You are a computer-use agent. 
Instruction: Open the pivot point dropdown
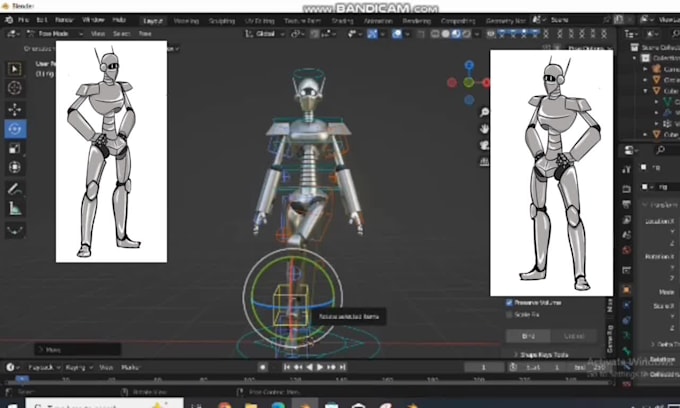coord(298,34)
